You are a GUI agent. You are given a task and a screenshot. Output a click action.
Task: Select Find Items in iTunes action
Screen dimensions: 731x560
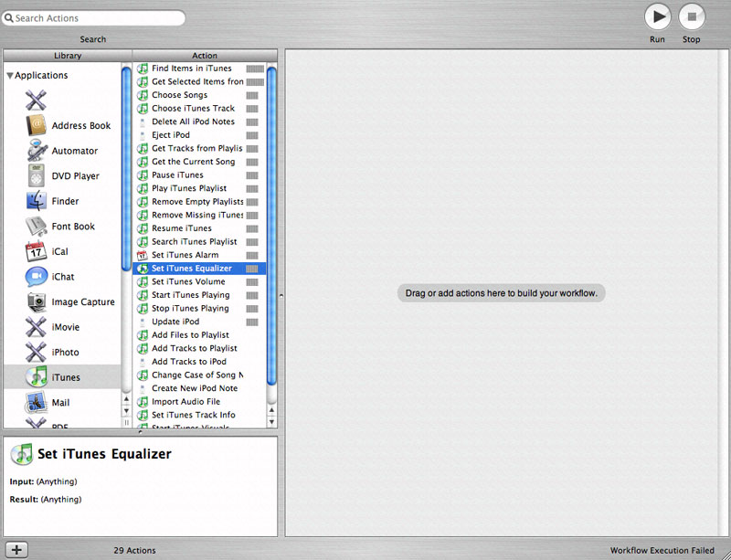199,69
